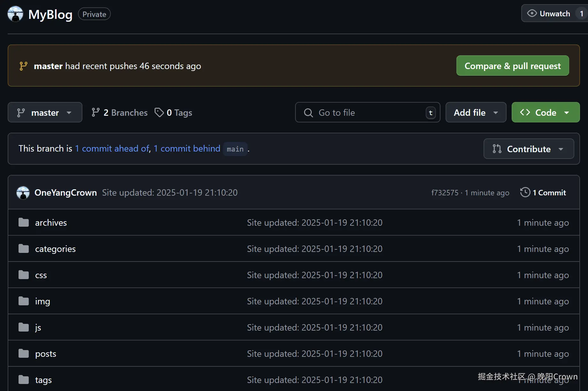Open the green Code dropdown
The image size is (588, 391).
pyautogui.click(x=546, y=113)
